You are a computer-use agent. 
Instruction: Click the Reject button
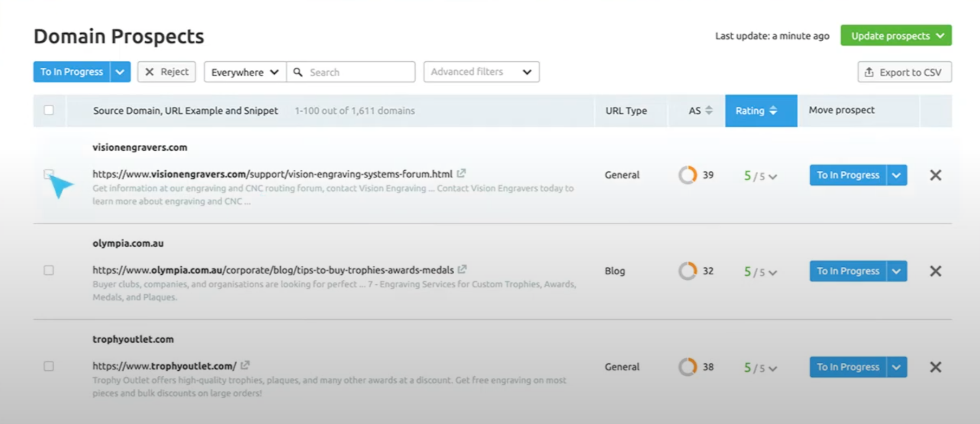click(x=166, y=72)
